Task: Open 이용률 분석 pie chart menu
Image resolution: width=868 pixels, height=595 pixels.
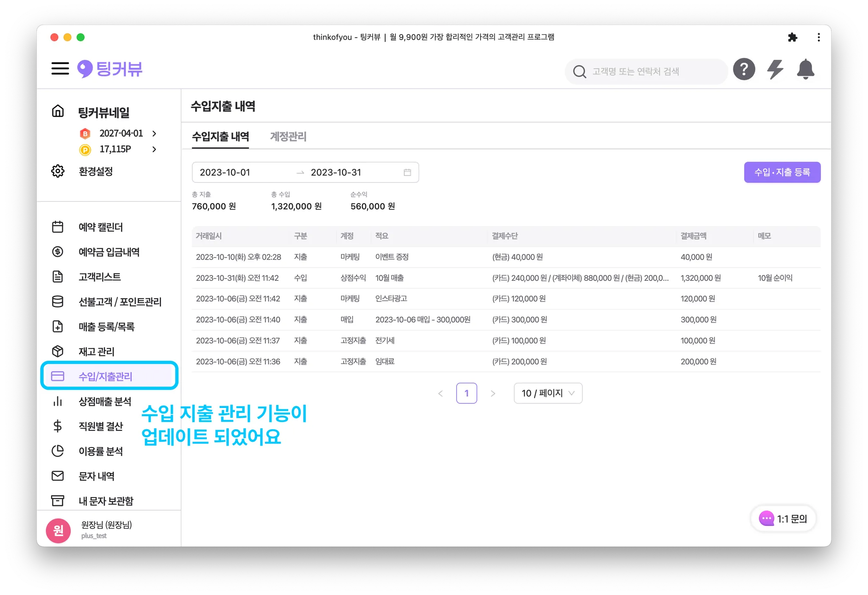Action: [100, 451]
